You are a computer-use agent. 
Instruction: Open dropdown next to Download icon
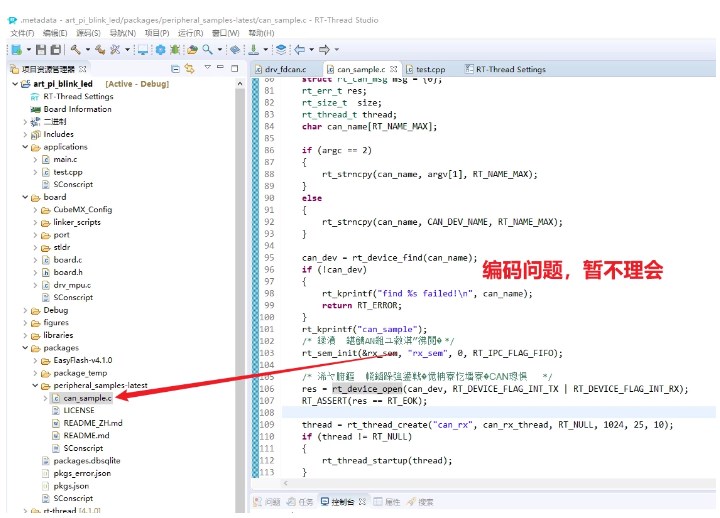(265, 50)
